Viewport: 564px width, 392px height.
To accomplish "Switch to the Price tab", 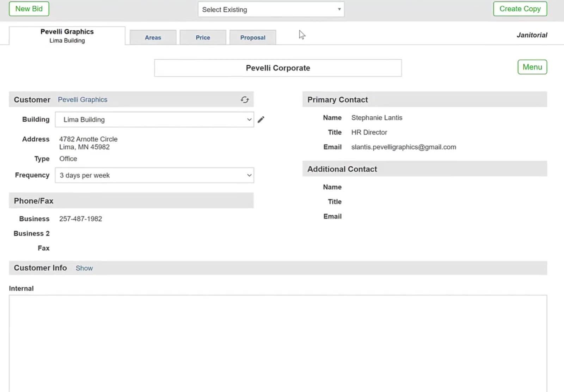I will pos(203,37).
